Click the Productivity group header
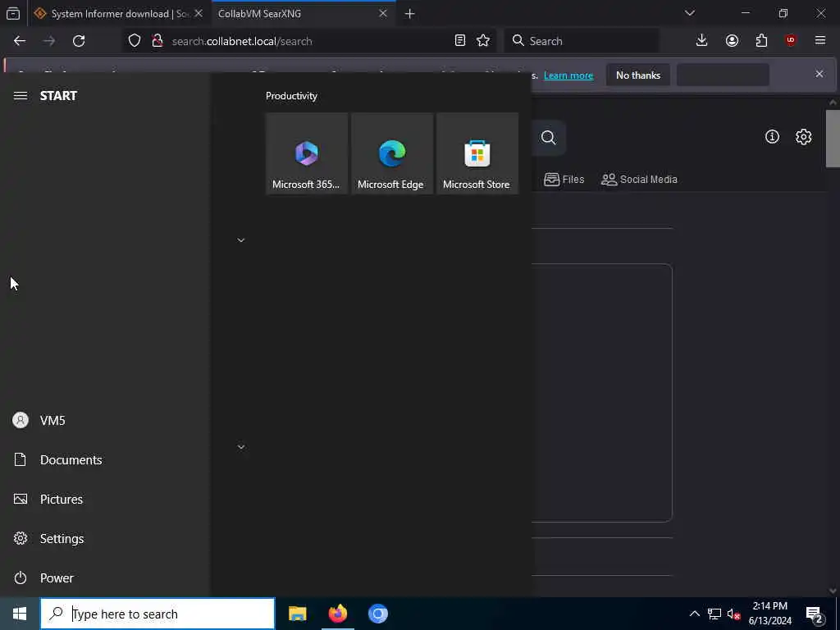Viewport: 840px width, 630px height. (291, 97)
